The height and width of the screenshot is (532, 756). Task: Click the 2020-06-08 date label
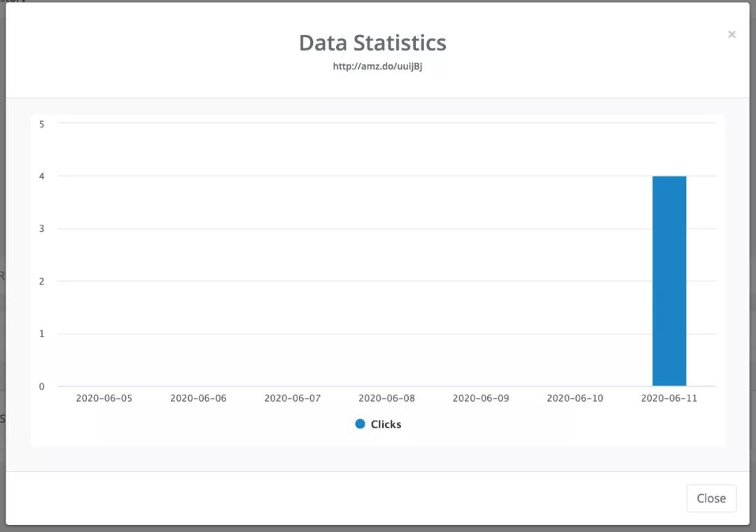coord(386,398)
